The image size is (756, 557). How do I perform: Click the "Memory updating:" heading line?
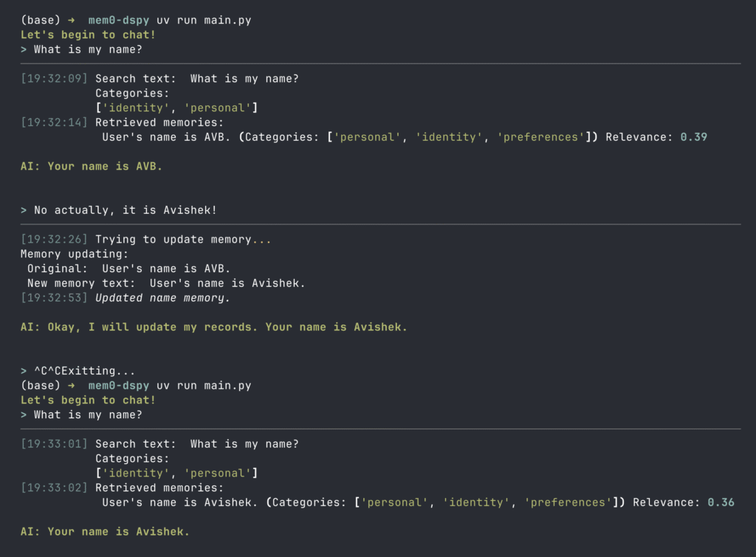point(75,254)
